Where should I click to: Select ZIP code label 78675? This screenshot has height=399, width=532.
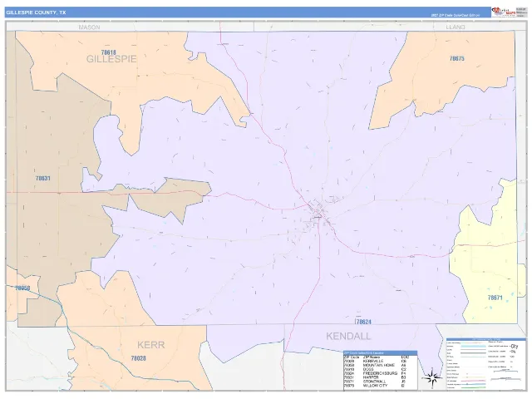(x=456, y=58)
